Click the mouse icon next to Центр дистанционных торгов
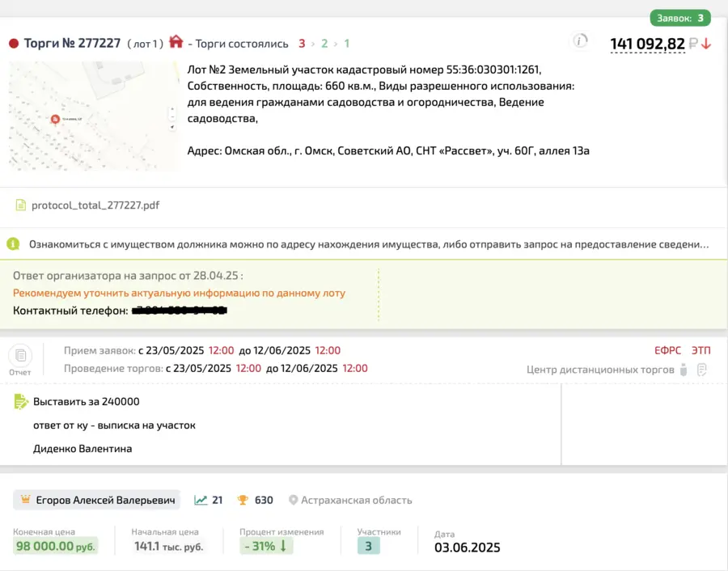This screenshot has width=728, height=571. 684,370
